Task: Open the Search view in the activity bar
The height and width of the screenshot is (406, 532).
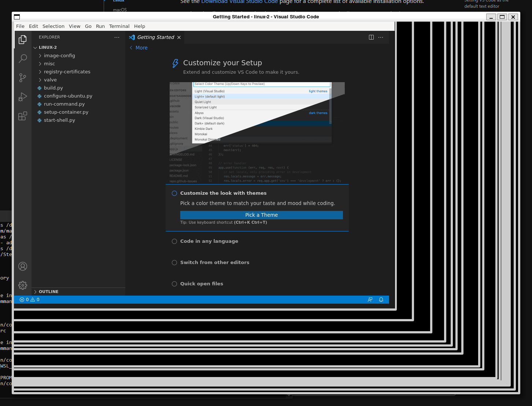Action: click(x=23, y=58)
